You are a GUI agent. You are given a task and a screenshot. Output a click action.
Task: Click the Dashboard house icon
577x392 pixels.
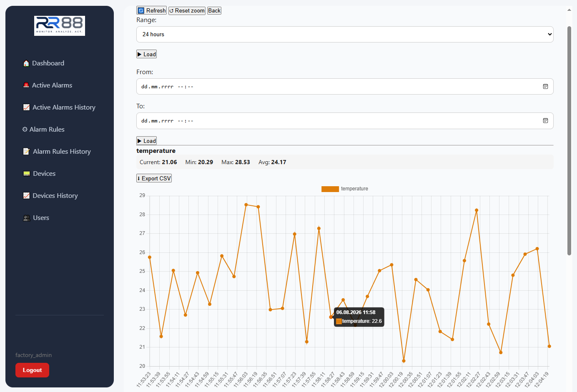[x=26, y=63]
